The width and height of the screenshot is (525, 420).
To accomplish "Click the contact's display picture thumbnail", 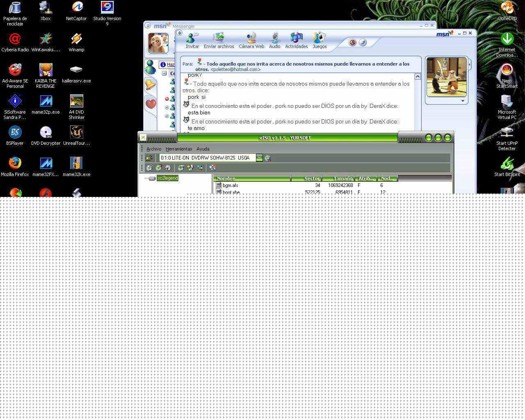I will click(446, 77).
